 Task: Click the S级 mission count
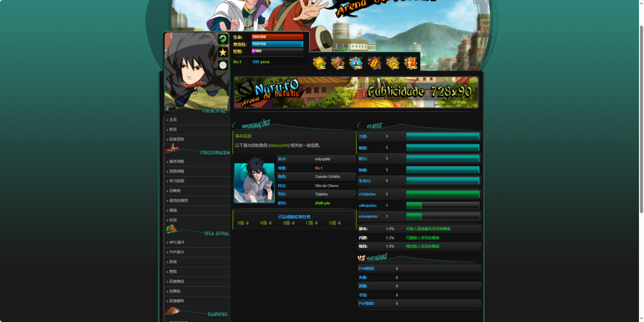[243, 223]
